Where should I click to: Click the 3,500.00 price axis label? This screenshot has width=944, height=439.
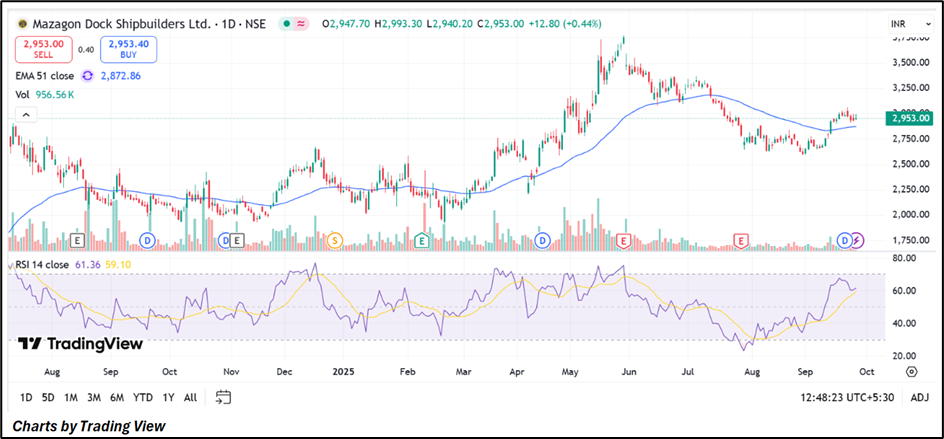click(x=910, y=63)
